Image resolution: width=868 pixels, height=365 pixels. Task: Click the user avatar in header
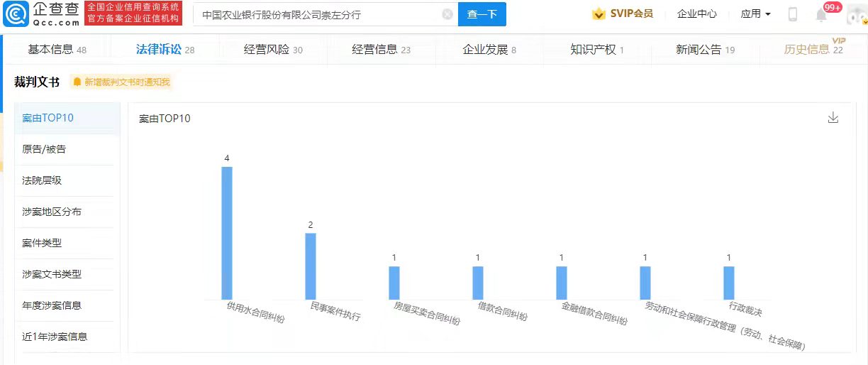point(857,13)
